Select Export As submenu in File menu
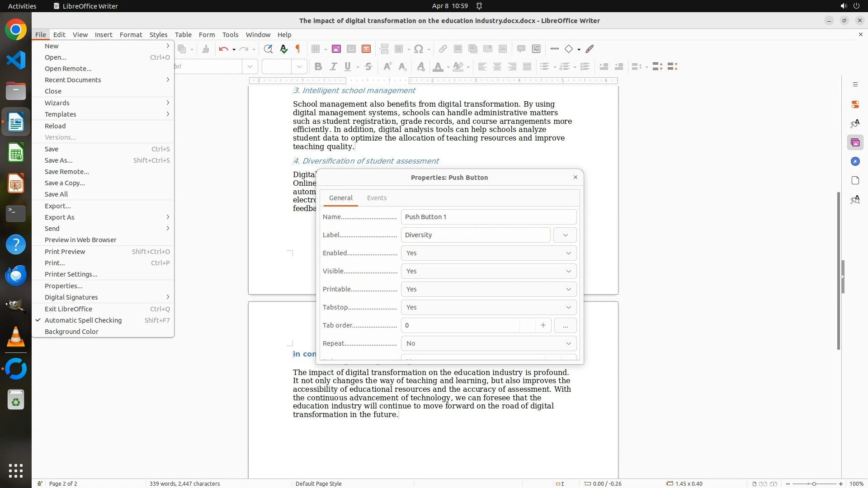Screen dimensions: 868x488 [60, 217]
